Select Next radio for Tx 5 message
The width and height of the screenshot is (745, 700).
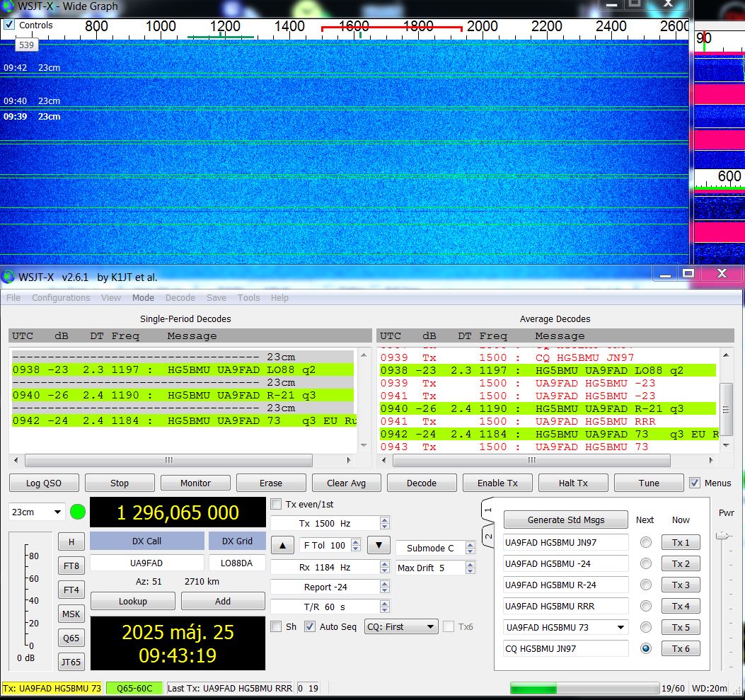(x=646, y=627)
